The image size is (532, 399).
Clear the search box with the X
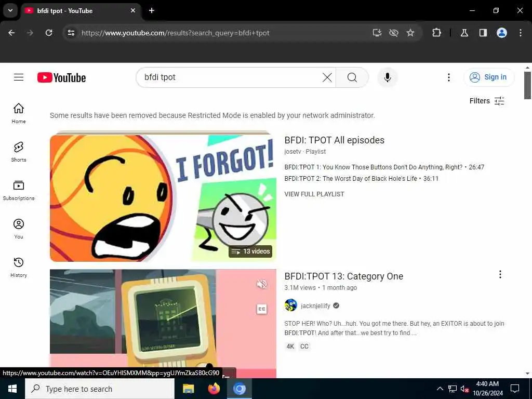pos(327,77)
